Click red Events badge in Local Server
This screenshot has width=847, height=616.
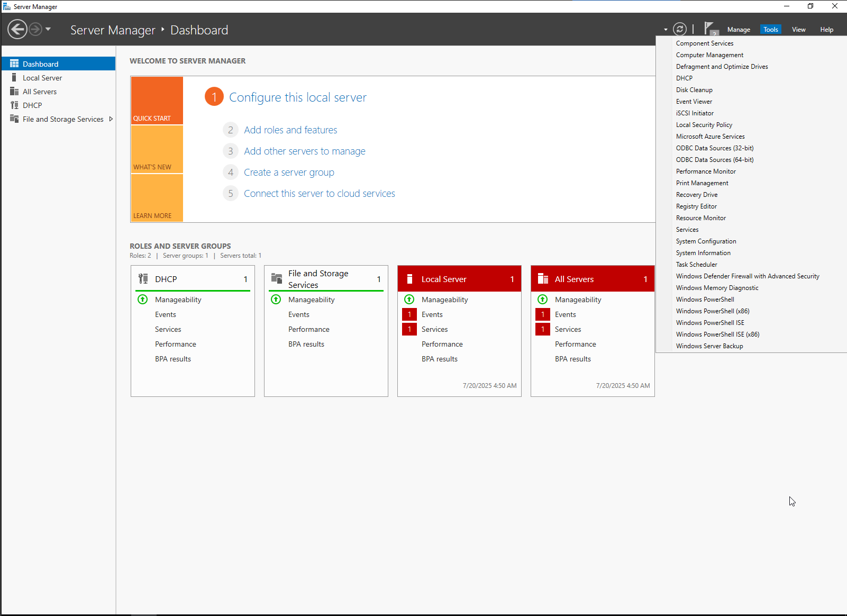point(409,314)
